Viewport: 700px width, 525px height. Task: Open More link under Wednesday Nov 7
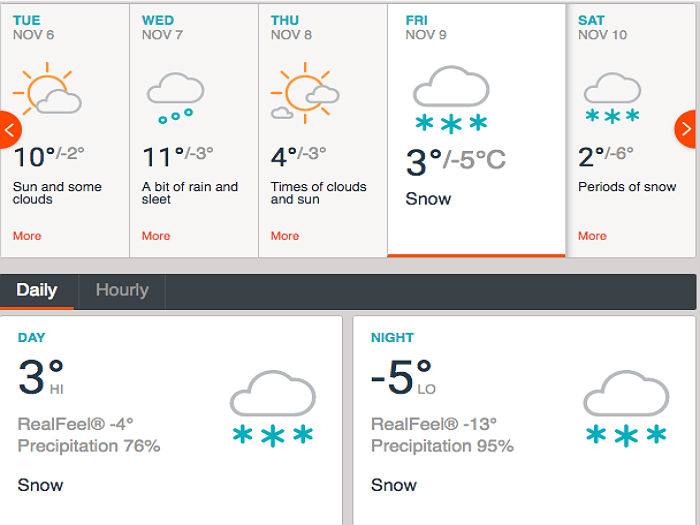(x=156, y=236)
